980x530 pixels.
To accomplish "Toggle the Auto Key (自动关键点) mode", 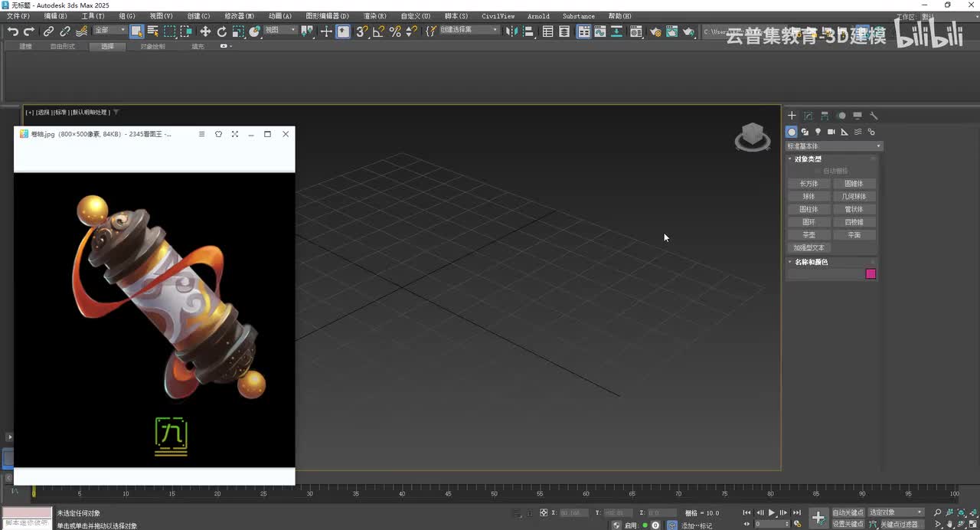I will pos(848,512).
